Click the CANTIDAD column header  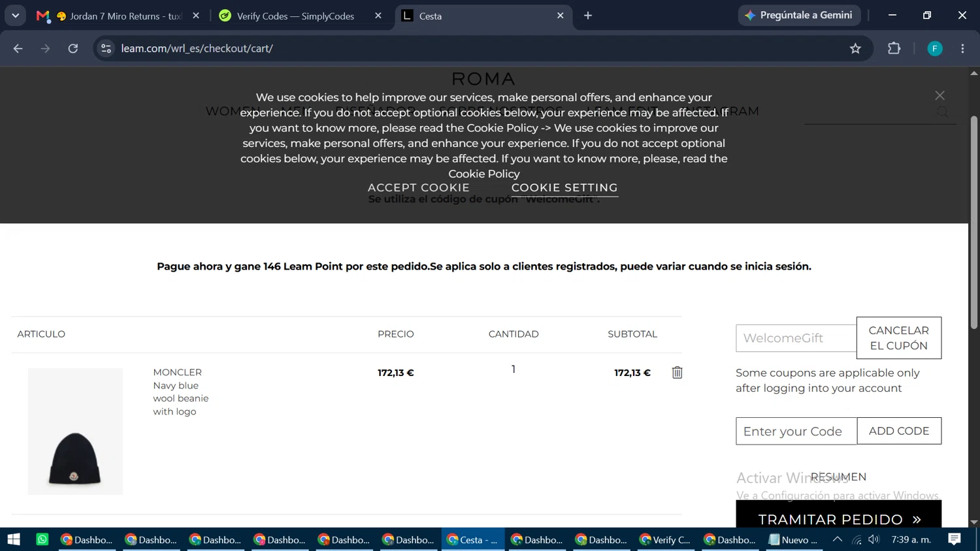514,334
